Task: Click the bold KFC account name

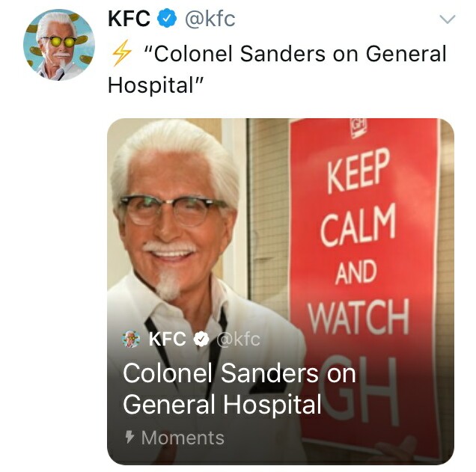Action: 129,19
